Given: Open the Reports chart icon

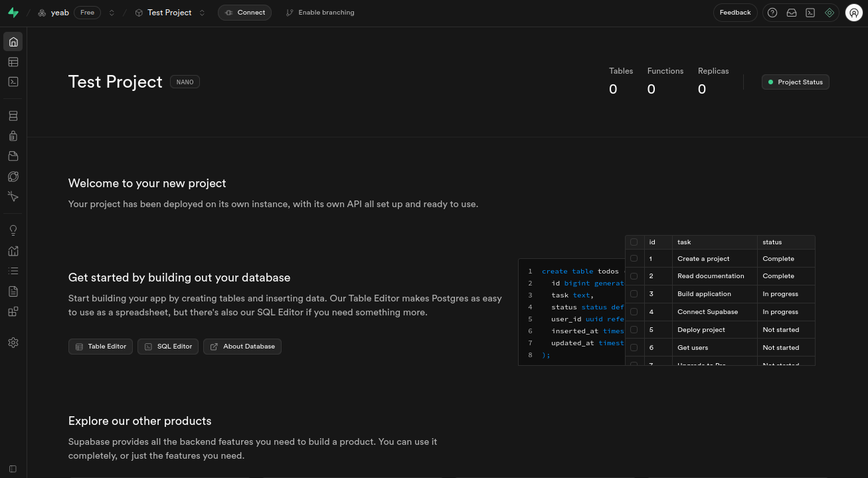Looking at the screenshot, I should (x=13, y=251).
